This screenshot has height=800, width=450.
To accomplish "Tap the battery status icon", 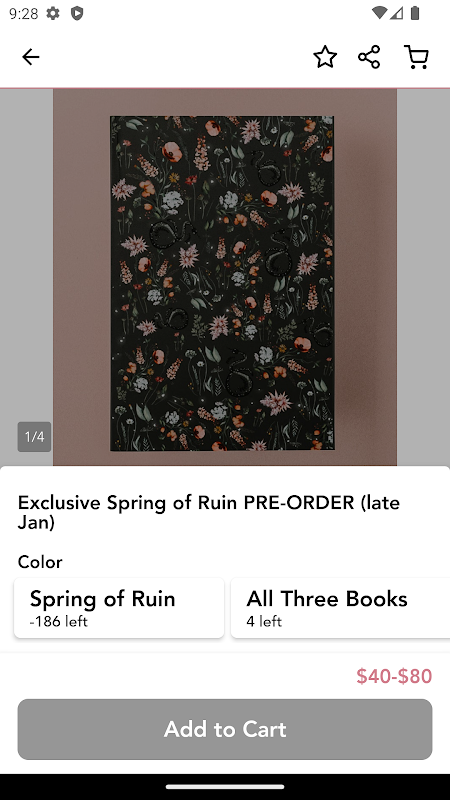I will click(x=415, y=13).
